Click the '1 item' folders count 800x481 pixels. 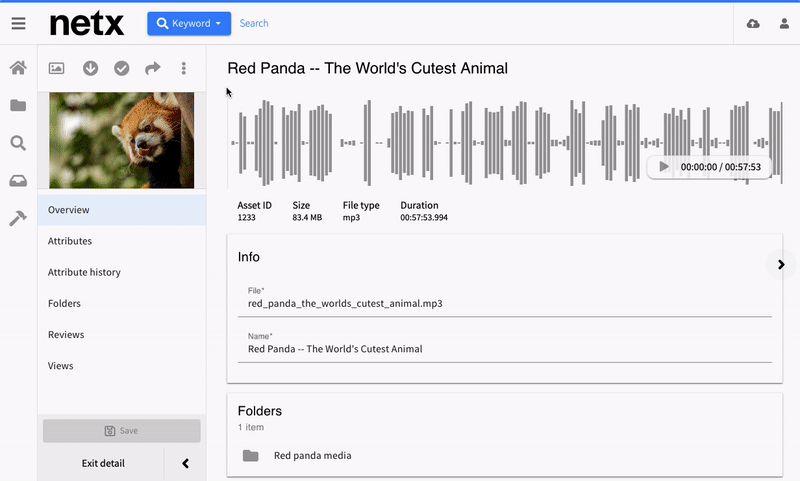click(251, 427)
